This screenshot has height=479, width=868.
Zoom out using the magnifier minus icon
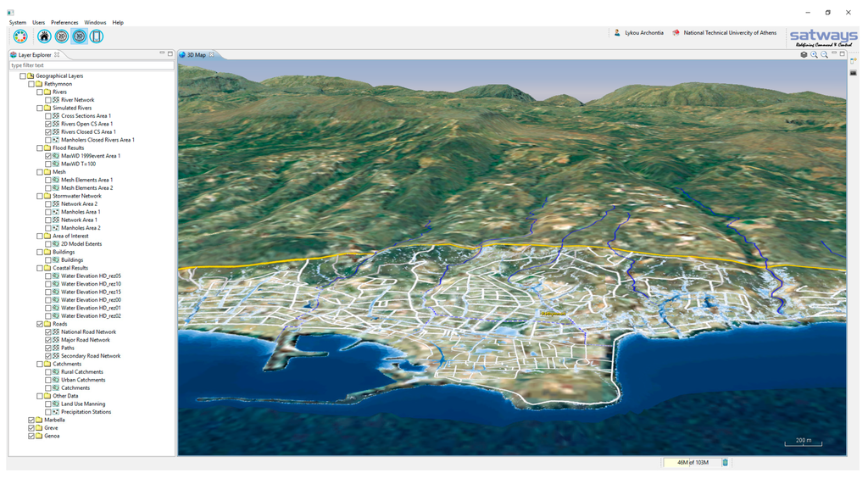coord(824,54)
